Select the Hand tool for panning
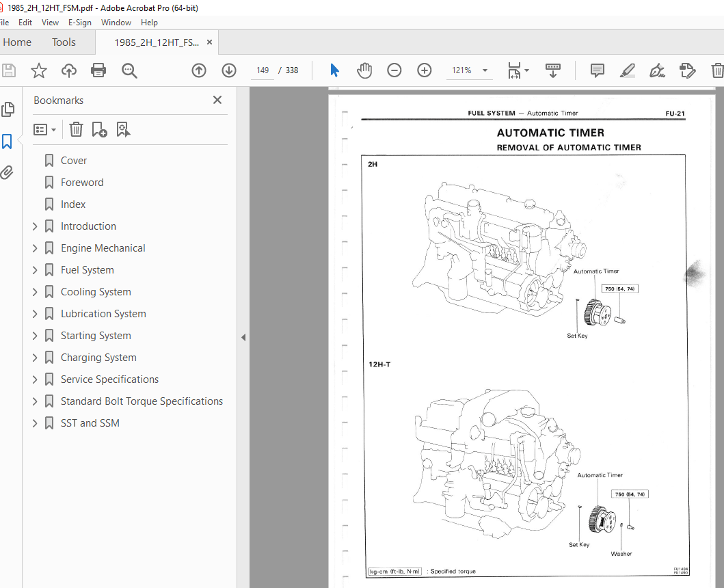Viewport: 724px width, 588px height. (x=364, y=70)
